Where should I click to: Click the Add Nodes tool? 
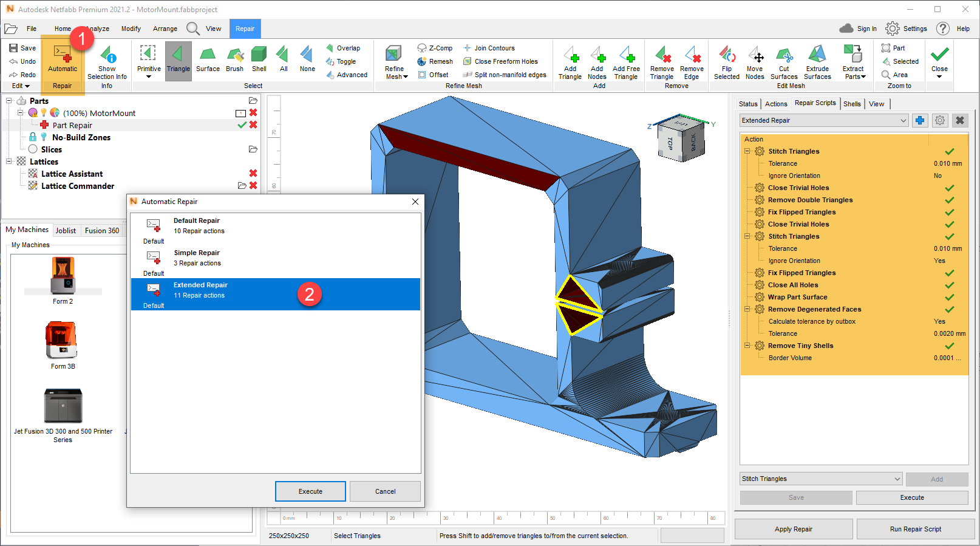(x=597, y=63)
